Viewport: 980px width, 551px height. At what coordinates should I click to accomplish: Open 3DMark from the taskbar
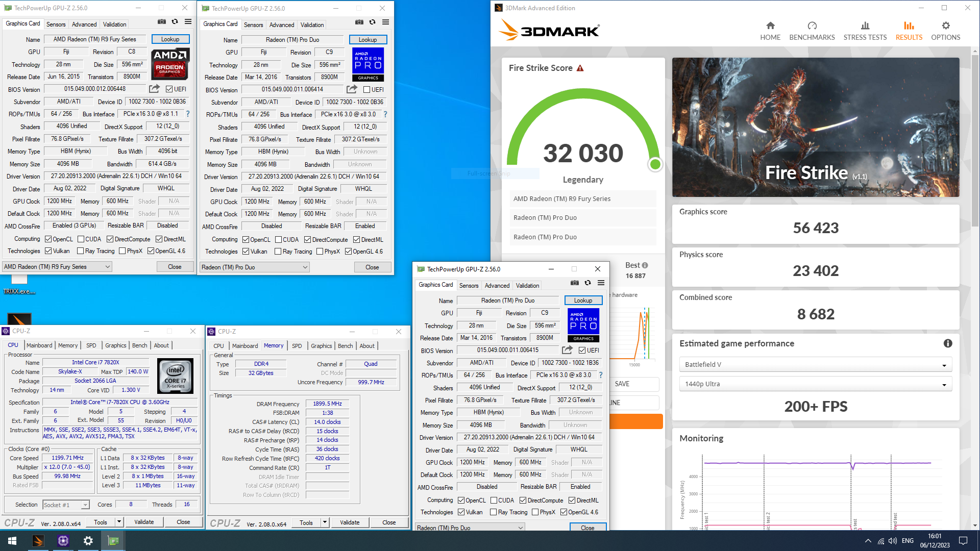[38, 541]
